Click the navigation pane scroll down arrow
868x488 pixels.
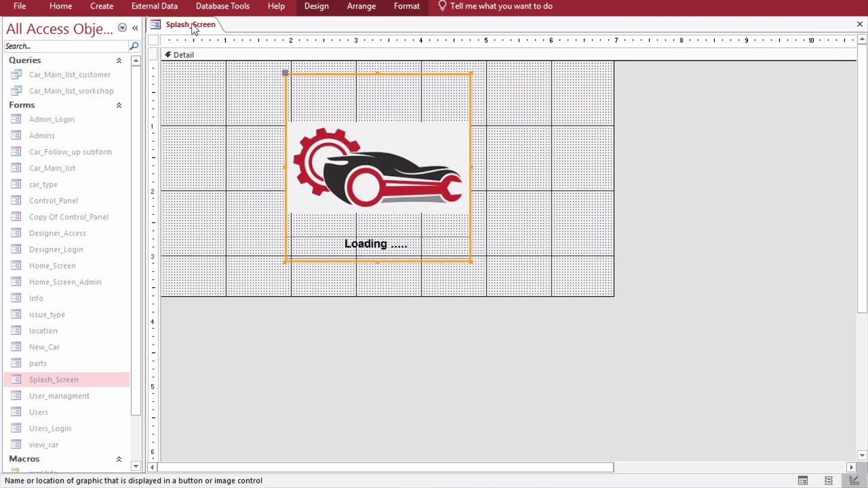pos(136,466)
